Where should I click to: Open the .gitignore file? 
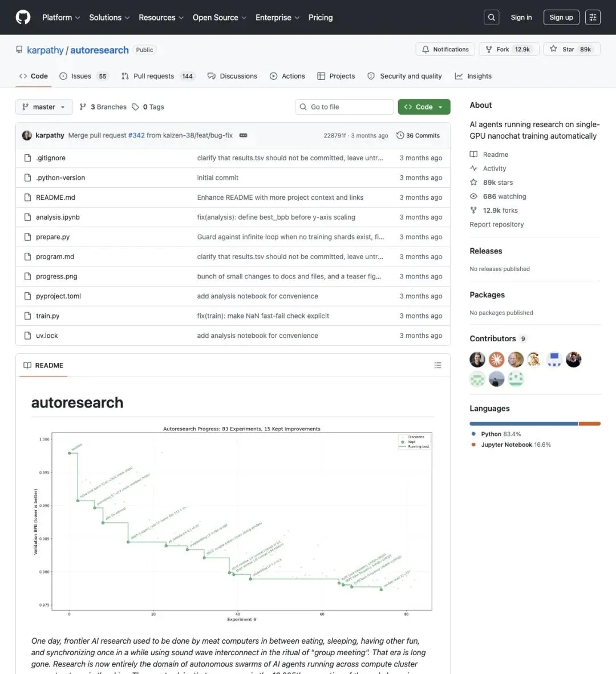click(51, 158)
